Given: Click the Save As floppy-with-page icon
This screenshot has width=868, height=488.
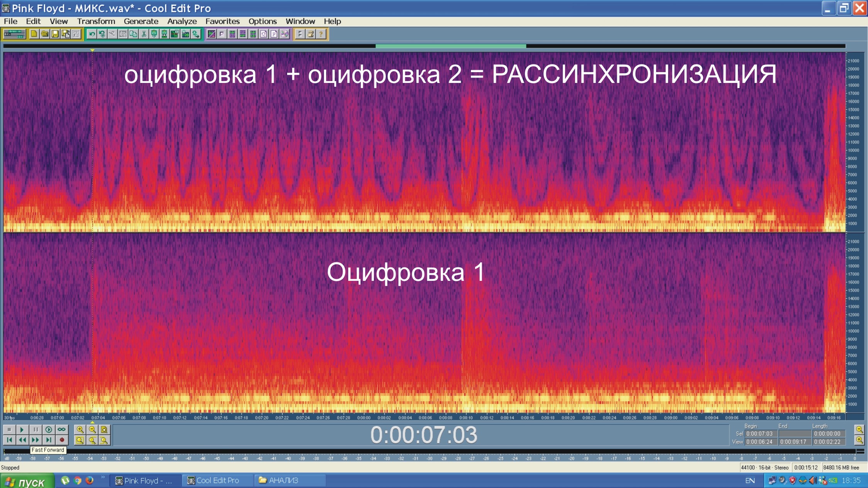Looking at the screenshot, I should click(66, 34).
